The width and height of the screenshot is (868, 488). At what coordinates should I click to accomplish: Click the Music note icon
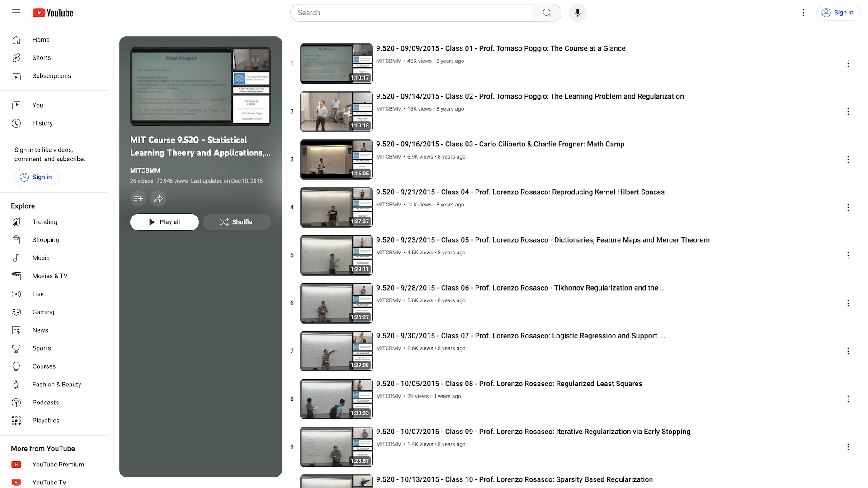click(x=16, y=258)
